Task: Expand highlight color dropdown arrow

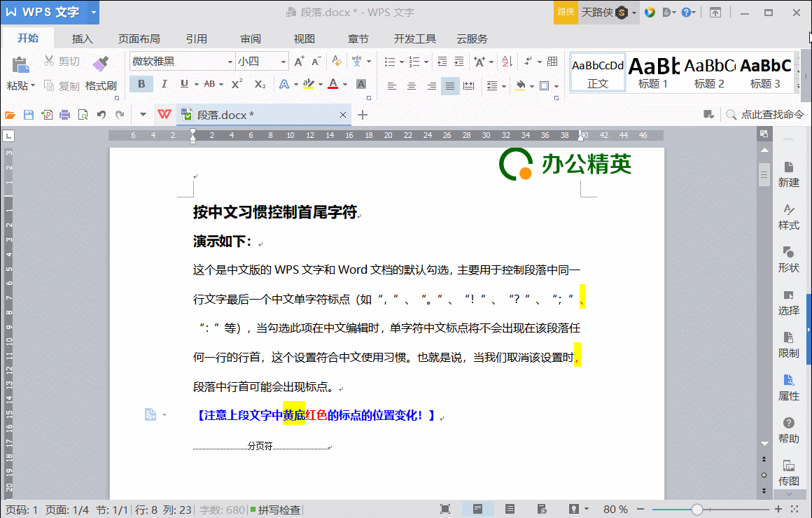Action: click(321, 85)
